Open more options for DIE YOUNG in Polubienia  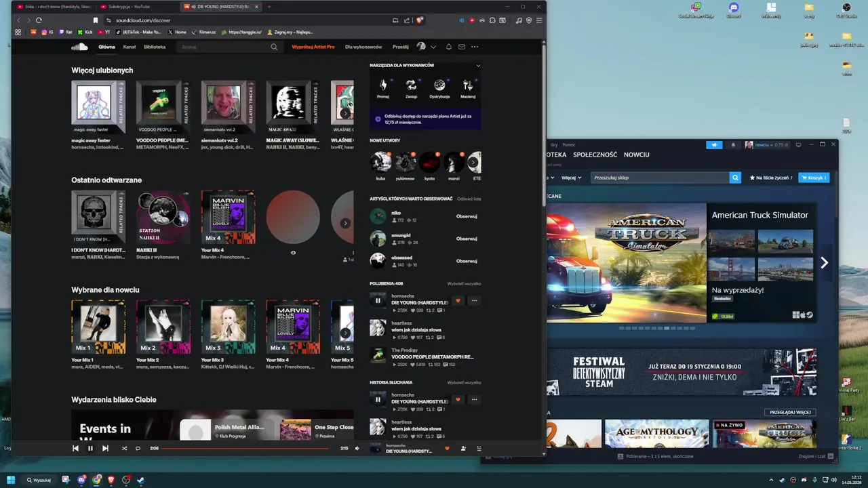(x=475, y=300)
